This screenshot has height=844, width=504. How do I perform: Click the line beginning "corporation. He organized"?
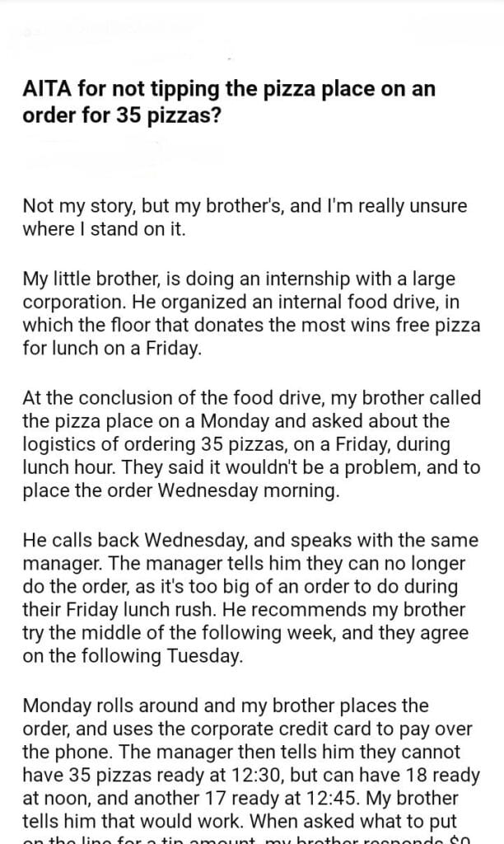point(240,302)
